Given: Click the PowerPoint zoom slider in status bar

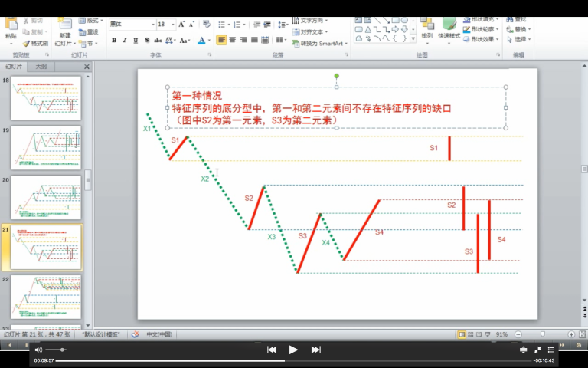Looking at the screenshot, I should (542, 334).
